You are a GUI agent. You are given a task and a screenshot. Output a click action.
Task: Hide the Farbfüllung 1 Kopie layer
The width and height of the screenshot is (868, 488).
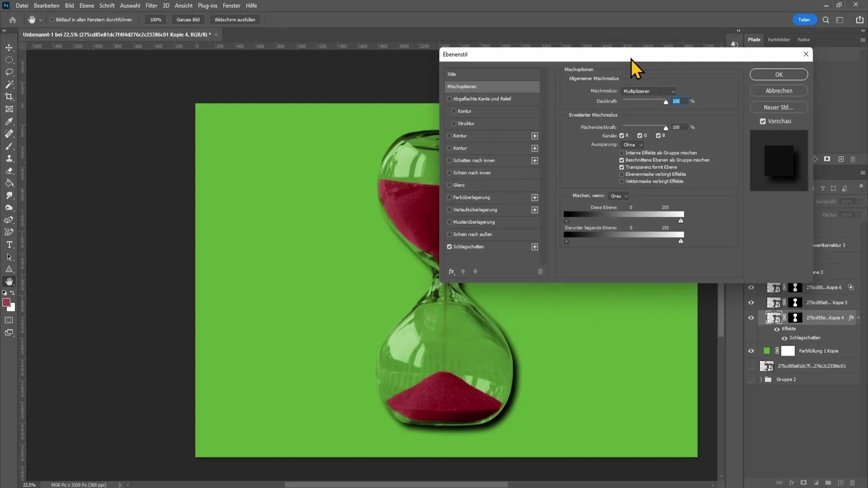click(751, 351)
